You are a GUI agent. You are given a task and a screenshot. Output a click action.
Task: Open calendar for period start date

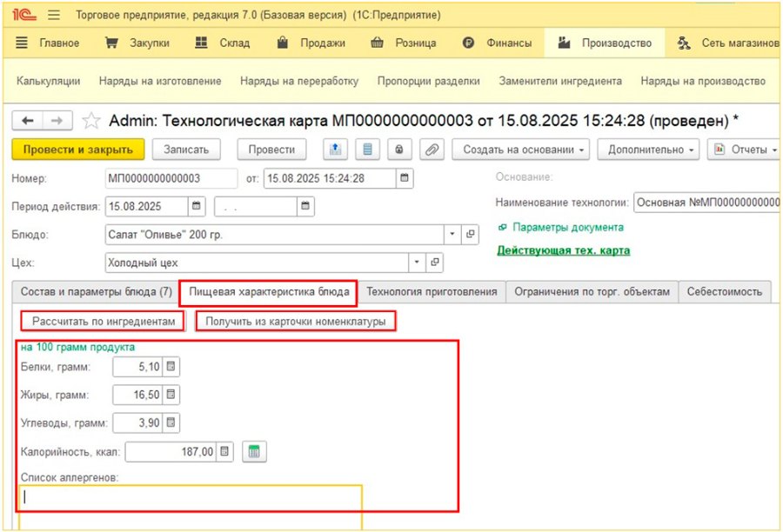197,206
